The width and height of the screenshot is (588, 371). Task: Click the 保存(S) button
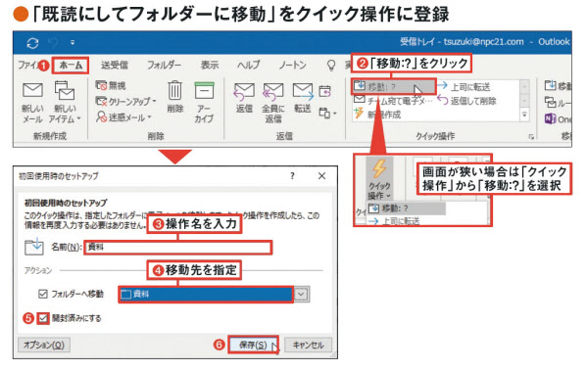pos(253,345)
